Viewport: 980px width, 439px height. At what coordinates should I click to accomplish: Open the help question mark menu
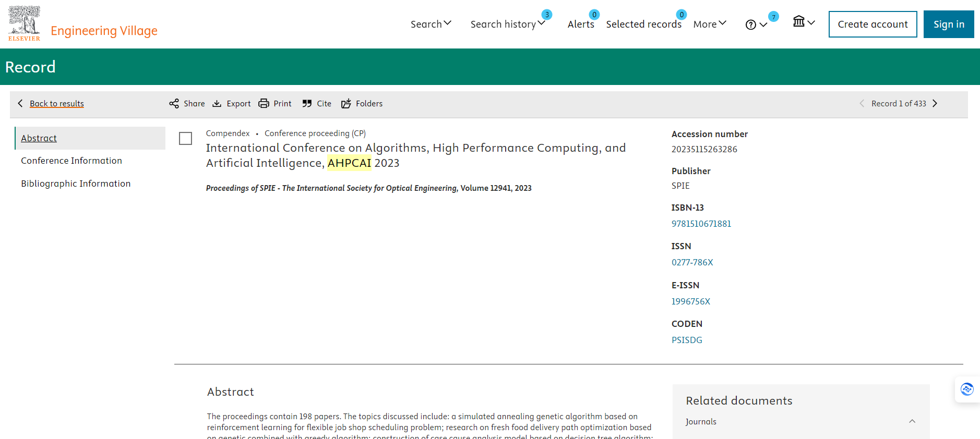[756, 25]
